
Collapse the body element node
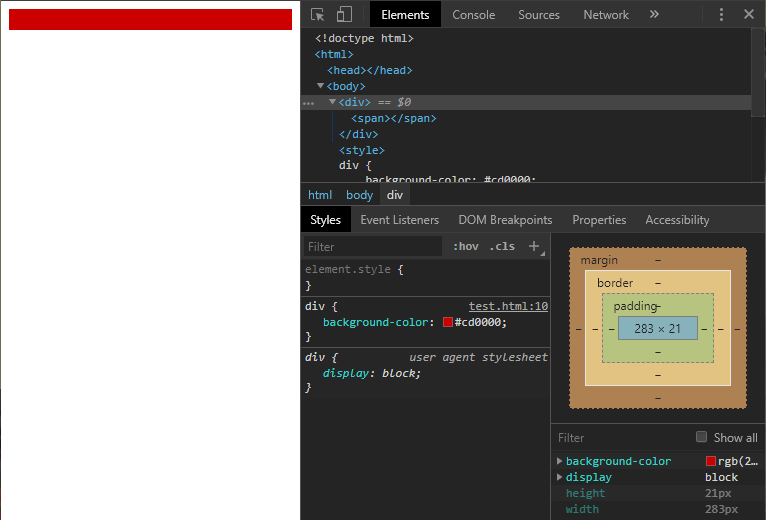[320, 86]
